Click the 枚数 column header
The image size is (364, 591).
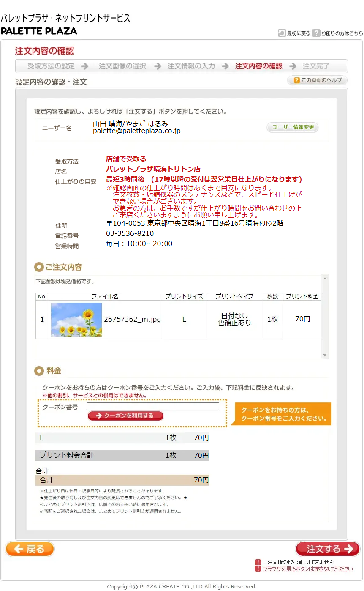(x=272, y=297)
